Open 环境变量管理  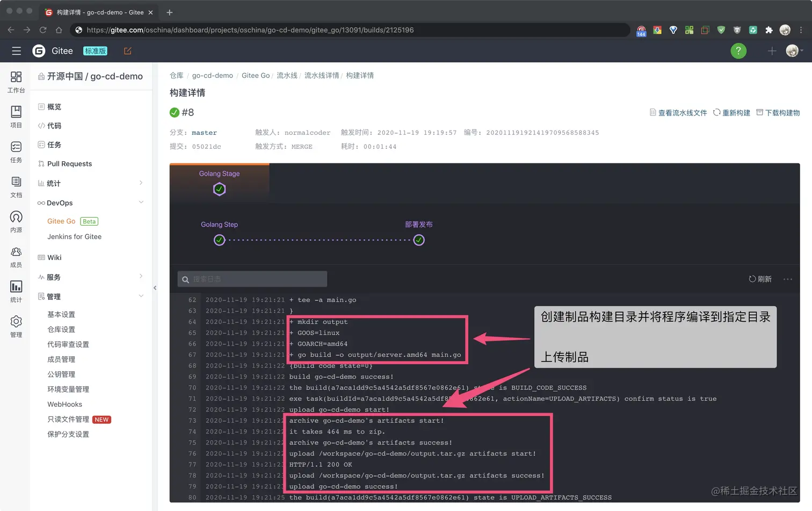tap(68, 390)
